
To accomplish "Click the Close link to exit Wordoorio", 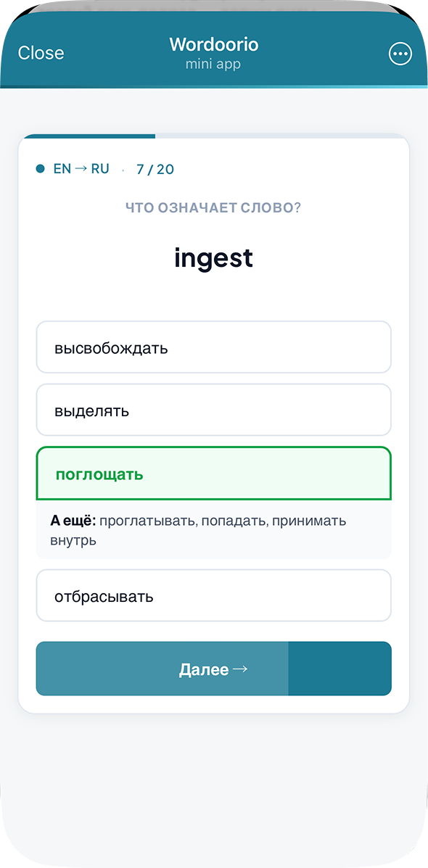I will (x=41, y=52).
